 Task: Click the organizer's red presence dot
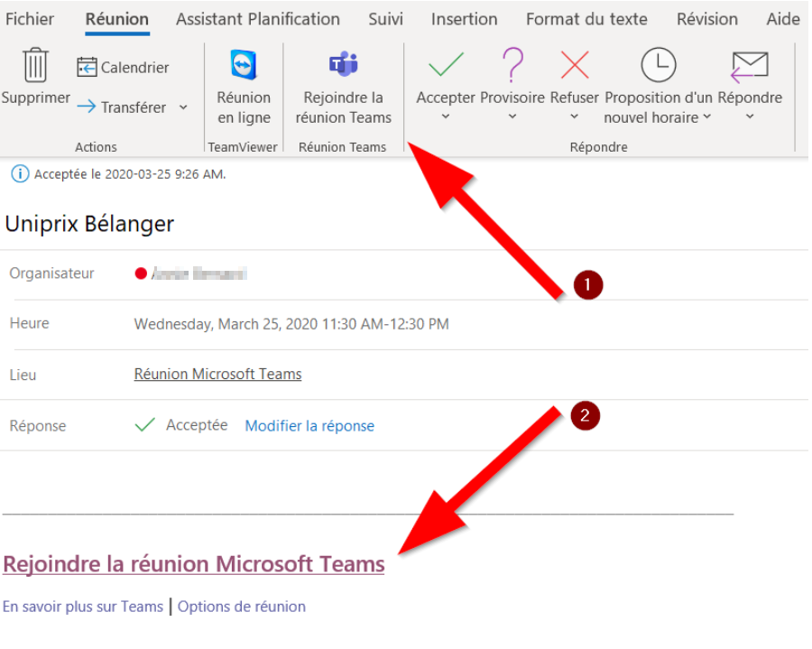pyautogui.click(x=141, y=273)
